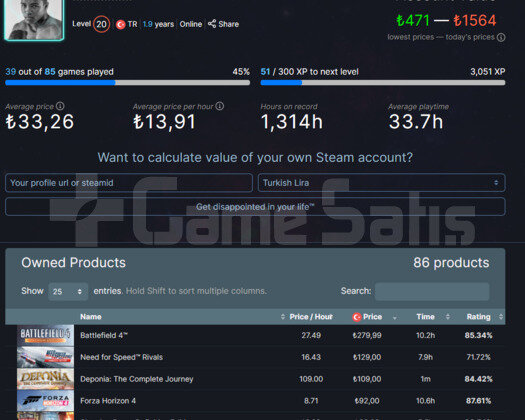Open Deponia: The Complete Journey link

coord(137,379)
